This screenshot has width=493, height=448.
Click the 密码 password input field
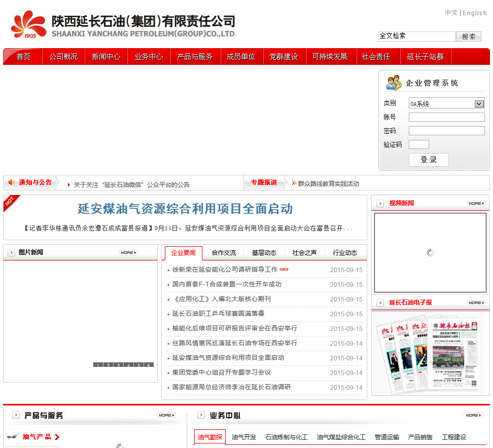[446, 131]
